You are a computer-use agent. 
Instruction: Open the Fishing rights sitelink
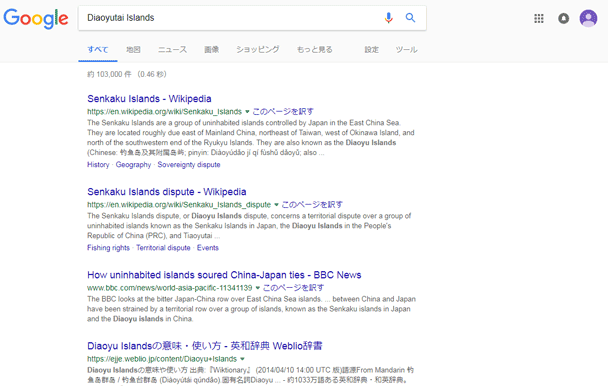pos(108,248)
